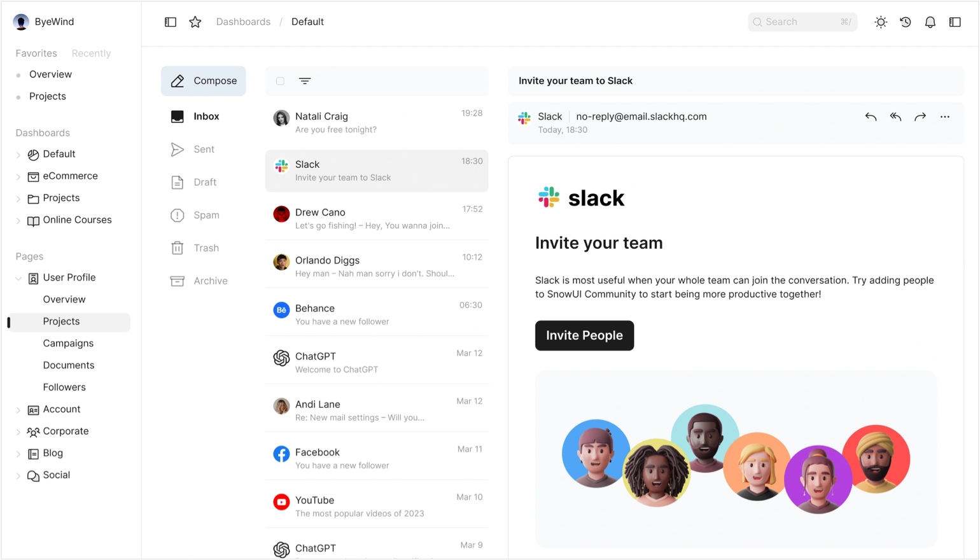Image resolution: width=980 pixels, height=560 pixels.
Task: Collapse the User Profile section
Action: (18, 278)
